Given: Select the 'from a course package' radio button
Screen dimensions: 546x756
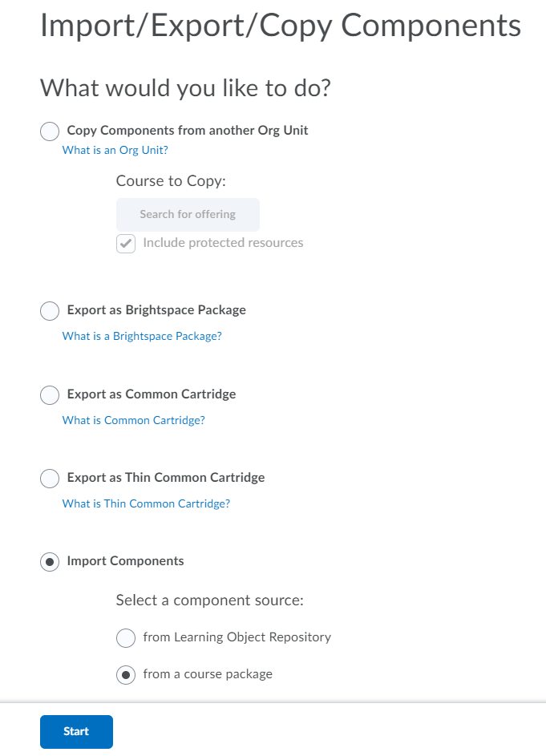Looking at the screenshot, I should [x=126, y=675].
